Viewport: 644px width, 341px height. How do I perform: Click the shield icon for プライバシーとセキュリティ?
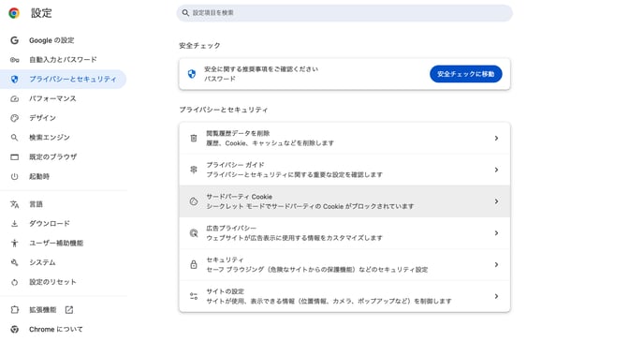[x=14, y=80]
